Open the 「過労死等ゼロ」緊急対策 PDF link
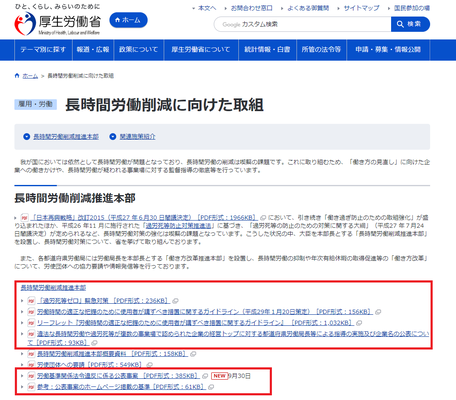The width and height of the screenshot is (456, 400). [104, 301]
